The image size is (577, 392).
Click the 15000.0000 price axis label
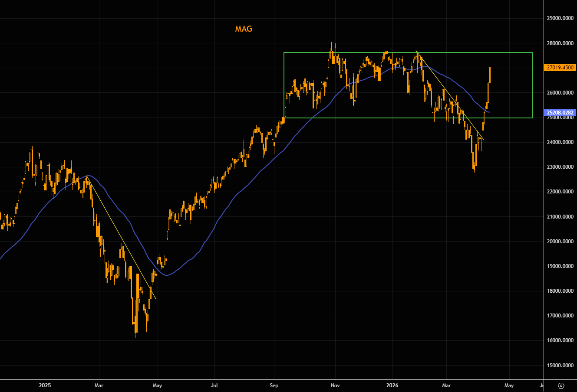560,366
